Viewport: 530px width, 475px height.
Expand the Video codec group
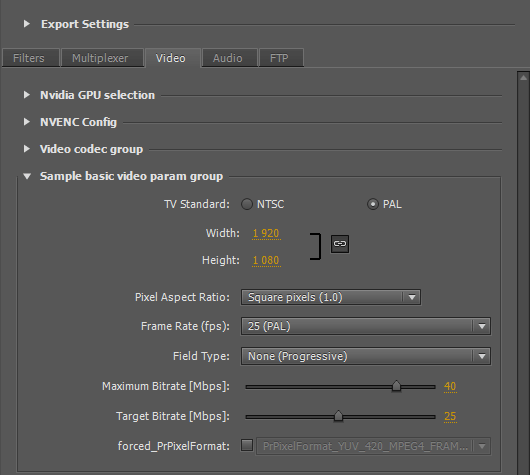[x=27, y=149]
